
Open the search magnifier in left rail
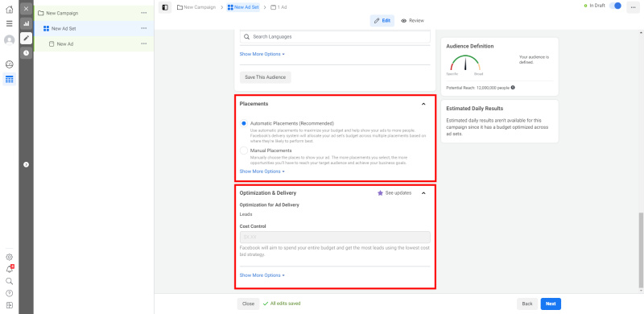9,281
